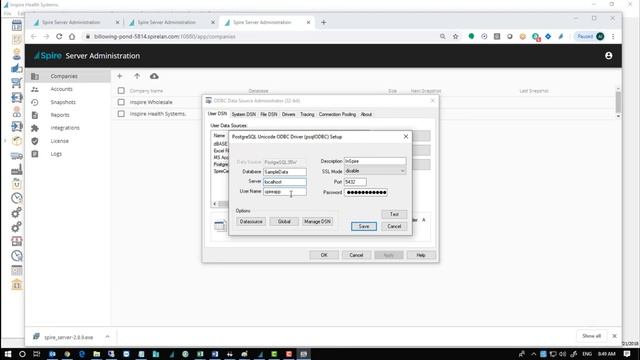
Task: Open the SSL Mode dropdown
Action: click(x=375, y=171)
